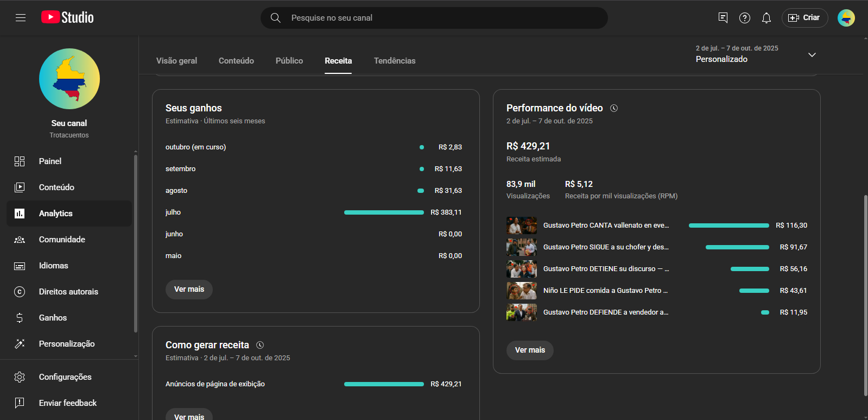Click the YouTube Studio logo
The width and height of the screenshot is (868, 420).
coord(67,17)
